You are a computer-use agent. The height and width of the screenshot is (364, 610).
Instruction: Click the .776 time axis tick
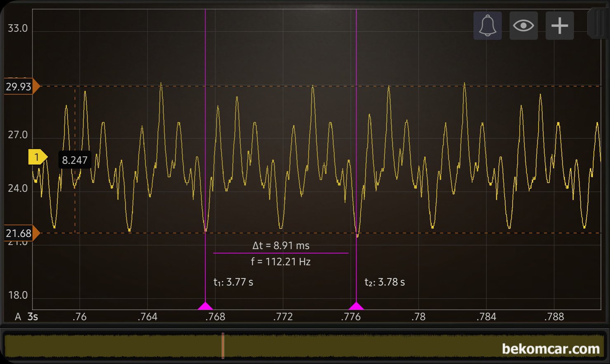tap(351, 317)
